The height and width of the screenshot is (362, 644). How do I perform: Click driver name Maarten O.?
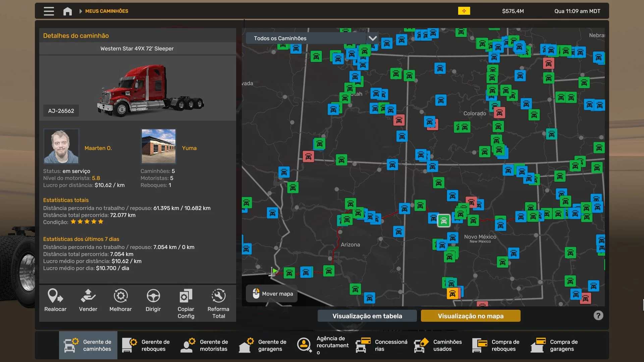coord(98,148)
